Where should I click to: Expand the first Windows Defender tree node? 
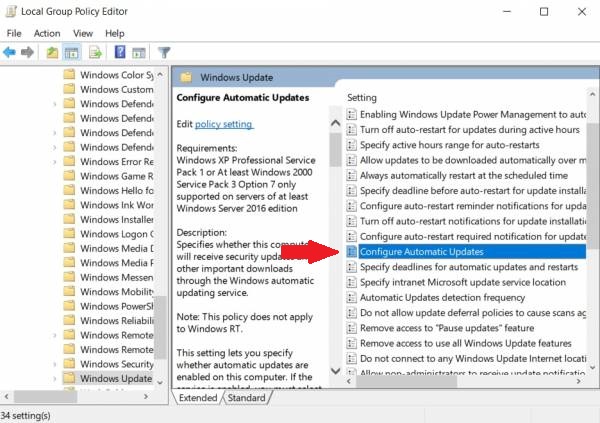pos(55,104)
